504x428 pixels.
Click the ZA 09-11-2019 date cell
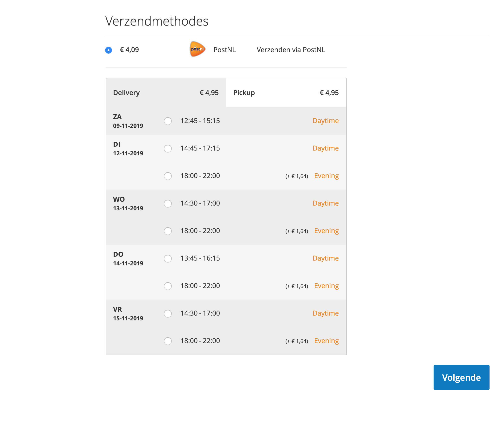click(x=128, y=121)
